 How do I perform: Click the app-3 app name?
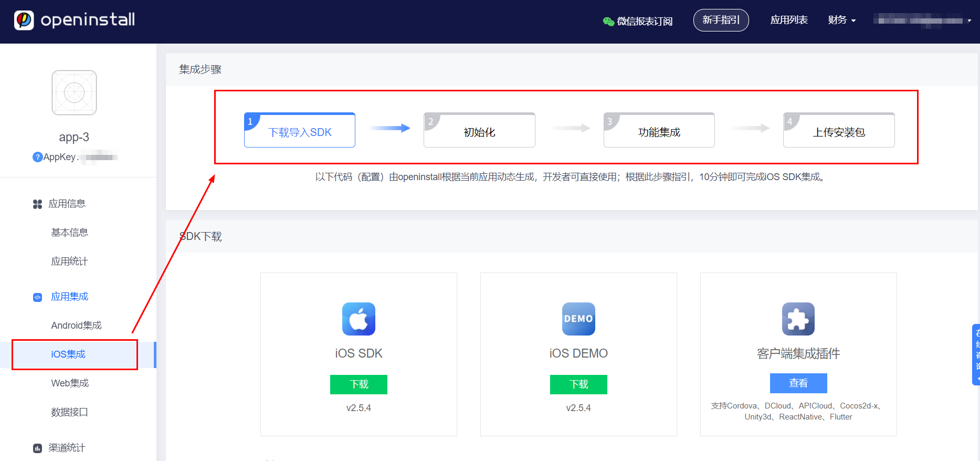74,137
